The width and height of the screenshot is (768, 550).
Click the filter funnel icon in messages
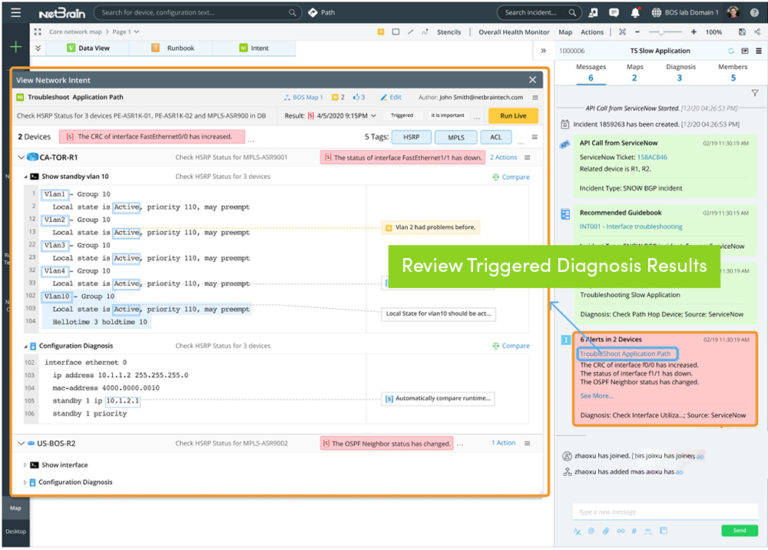(754, 93)
